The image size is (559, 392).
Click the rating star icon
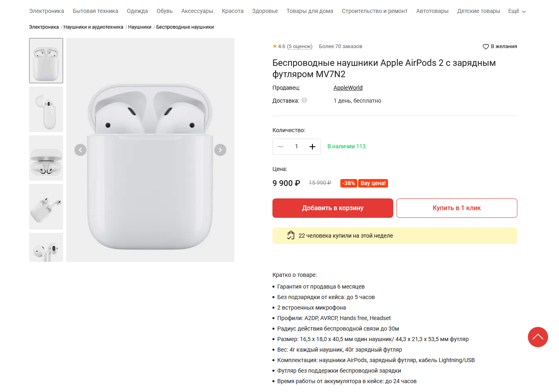click(275, 46)
